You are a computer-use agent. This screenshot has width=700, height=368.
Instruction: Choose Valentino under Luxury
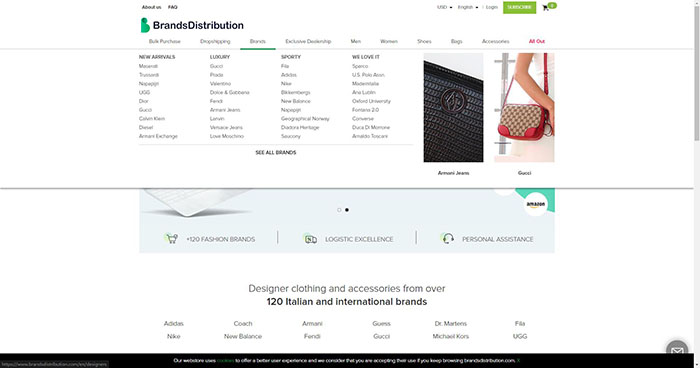tap(220, 84)
